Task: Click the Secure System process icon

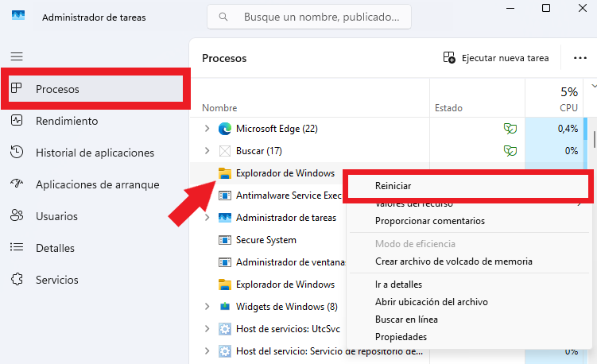Action: [x=225, y=240]
